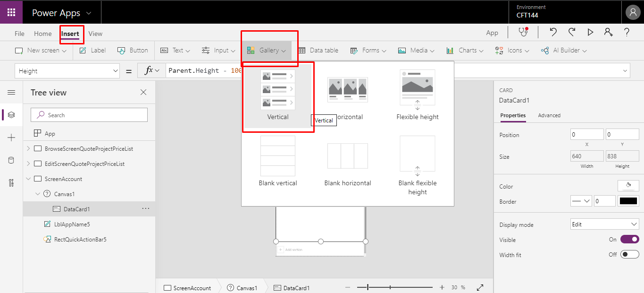Open the Display mode dropdown
Viewport: 644px width, 293px height.
coord(605,224)
